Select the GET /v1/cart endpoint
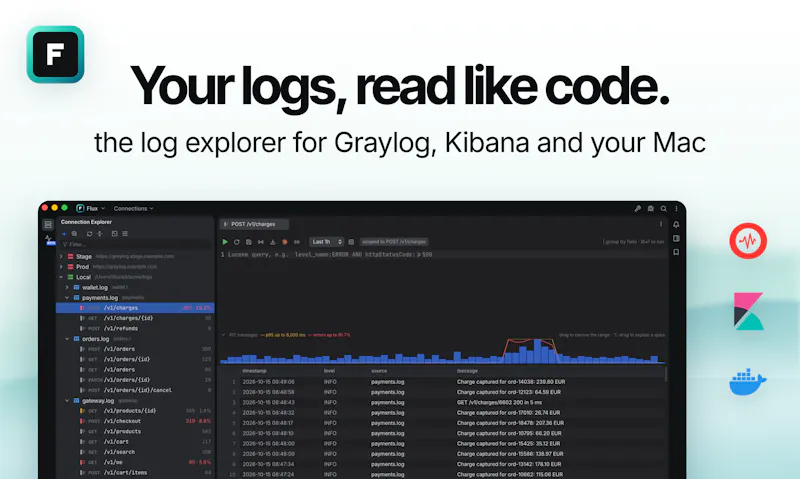 (135, 442)
